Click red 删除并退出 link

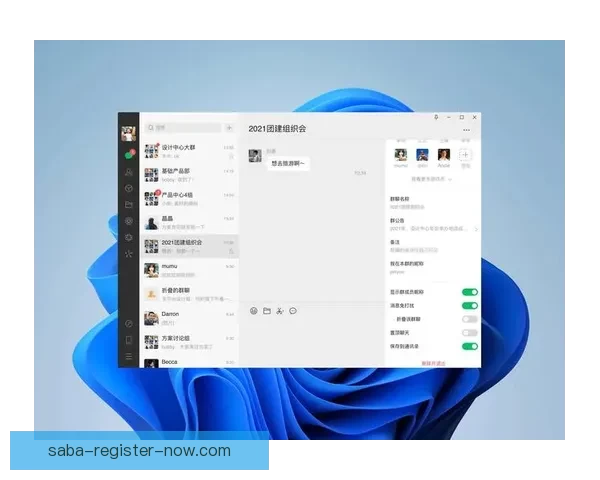[x=432, y=363]
